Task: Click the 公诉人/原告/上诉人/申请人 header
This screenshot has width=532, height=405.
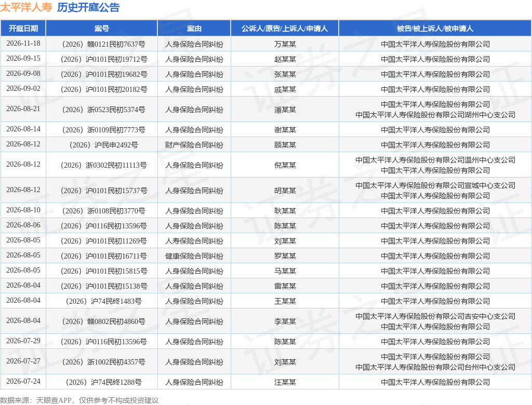Action: click(x=285, y=29)
